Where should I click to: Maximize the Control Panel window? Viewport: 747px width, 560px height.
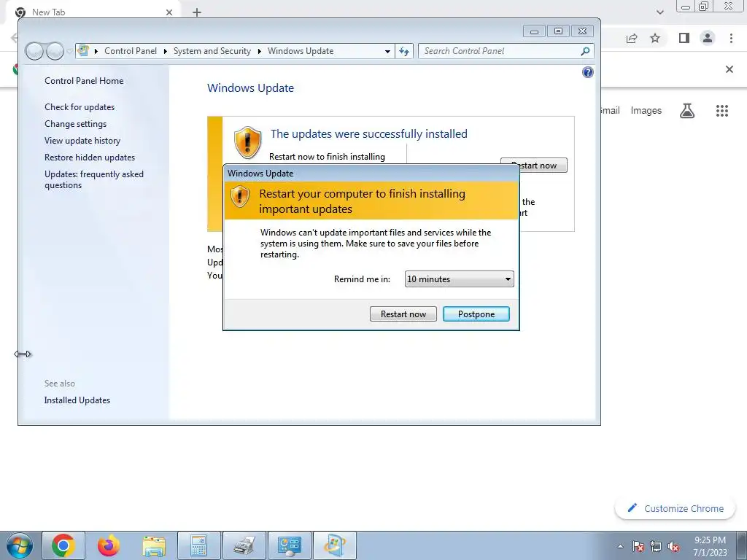click(558, 31)
